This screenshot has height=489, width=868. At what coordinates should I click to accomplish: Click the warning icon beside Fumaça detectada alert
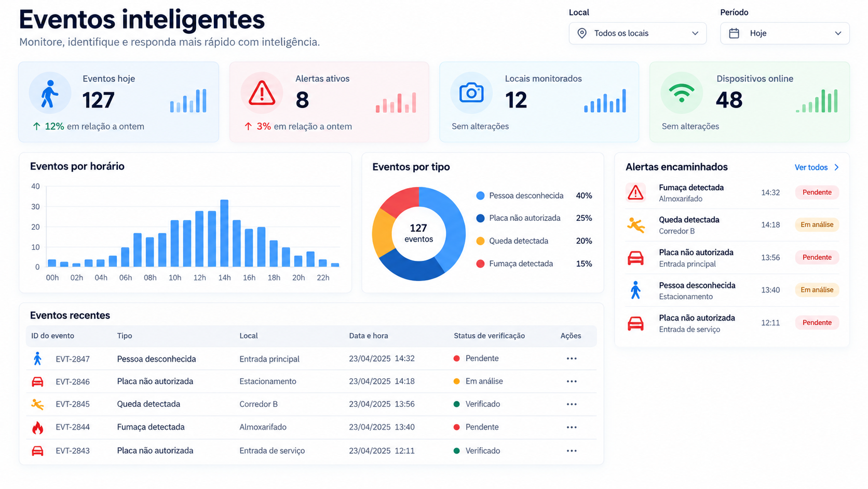click(635, 193)
